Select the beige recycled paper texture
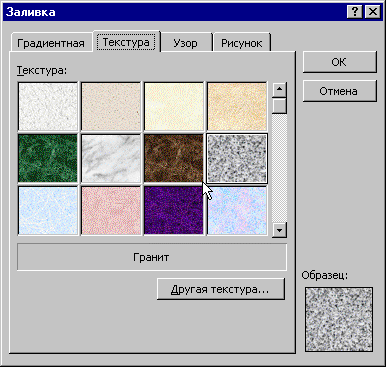The image size is (387, 368). tap(111, 106)
